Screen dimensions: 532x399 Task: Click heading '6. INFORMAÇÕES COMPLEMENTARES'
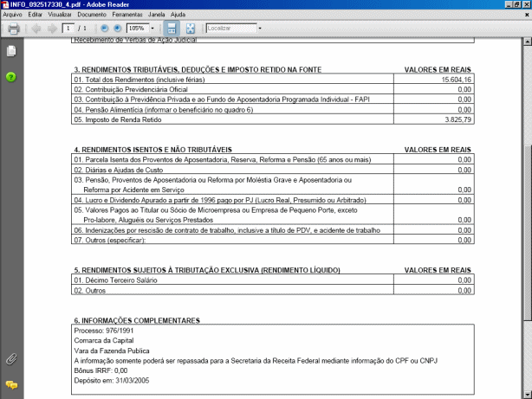coord(137,321)
